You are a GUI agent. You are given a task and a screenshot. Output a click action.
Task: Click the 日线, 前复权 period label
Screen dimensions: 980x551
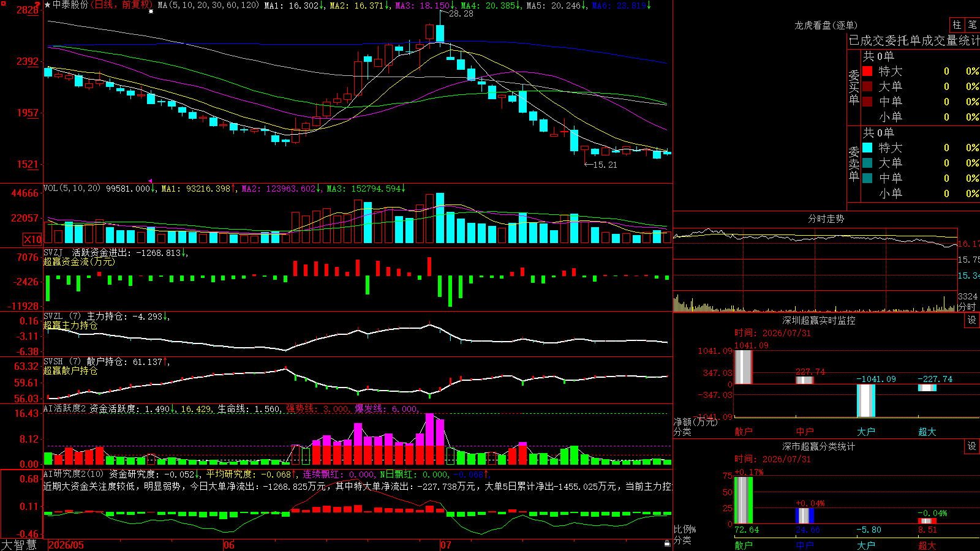[x=121, y=5]
